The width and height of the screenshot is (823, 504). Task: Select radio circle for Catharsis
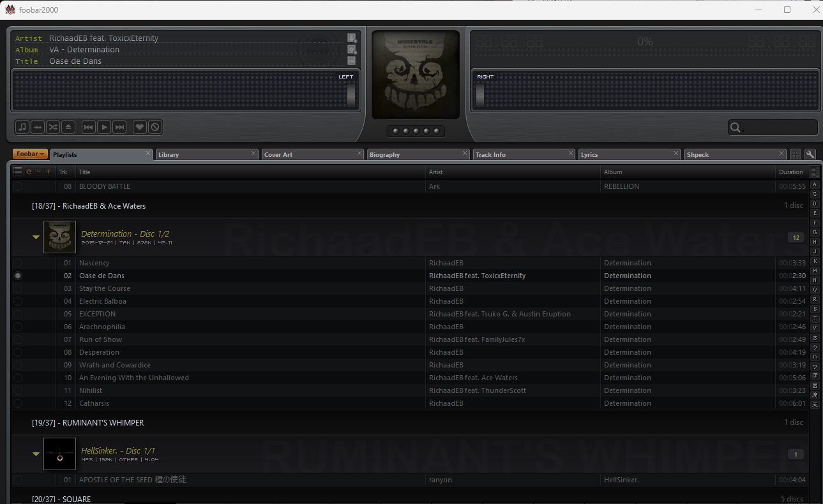click(x=18, y=403)
